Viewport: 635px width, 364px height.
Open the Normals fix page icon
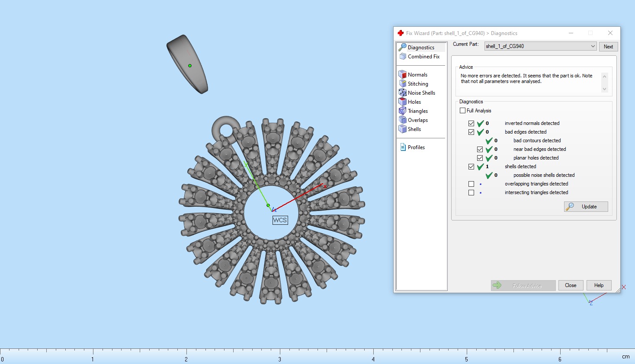pyautogui.click(x=402, y=74)
